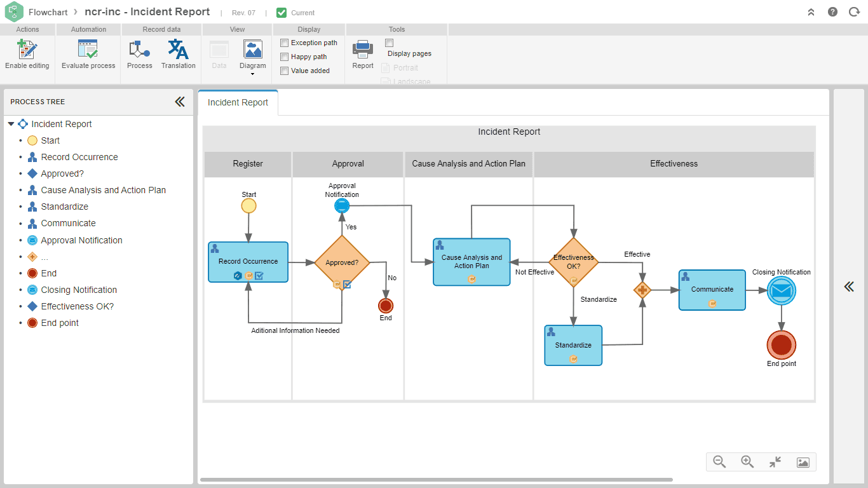
Task: Select Cause Analysis and Action Plan tree item
Action: [x=103, y=190]
